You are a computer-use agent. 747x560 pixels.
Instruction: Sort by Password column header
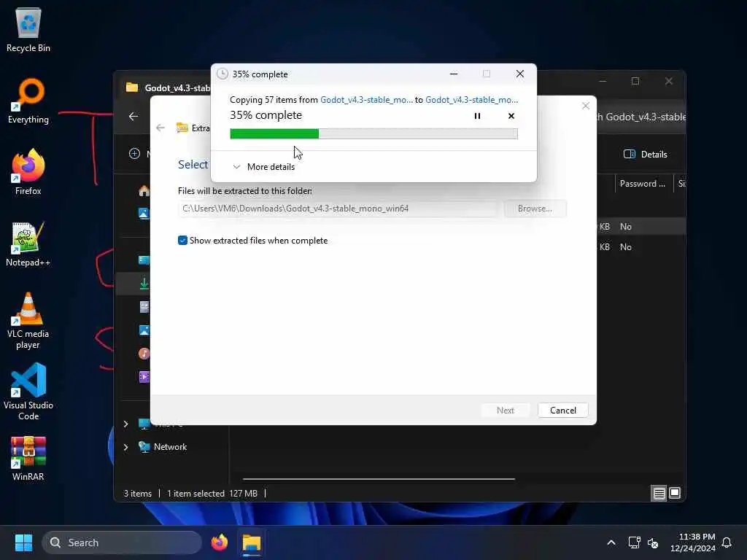pyautogui.click(x=642, y=183)
